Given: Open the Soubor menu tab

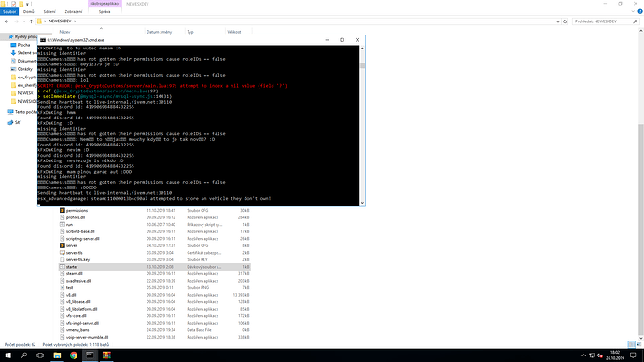Looking at the screenshot, I should point(9,11).
